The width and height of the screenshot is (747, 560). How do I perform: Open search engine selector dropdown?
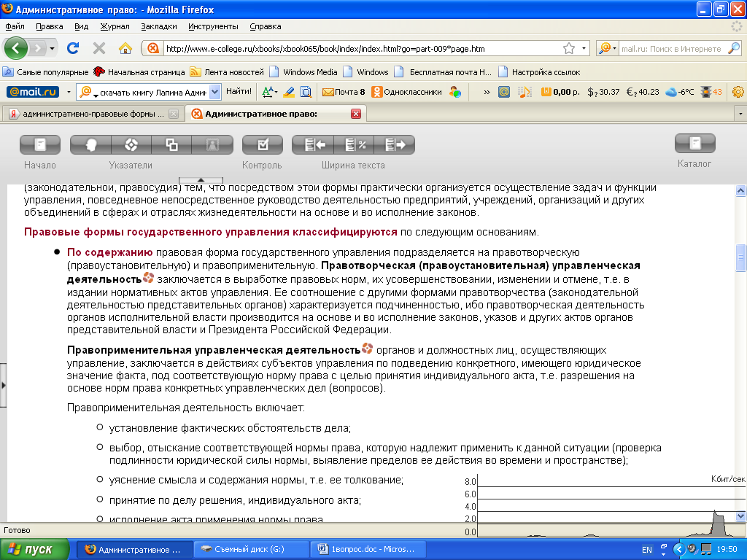coord(608,48)
